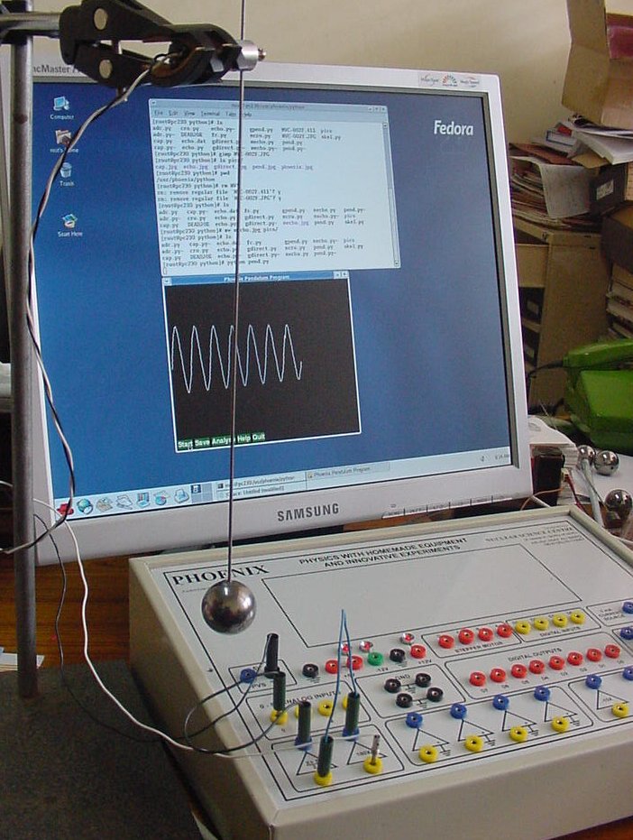
Task: Close the terminal window
Action: 383,109
